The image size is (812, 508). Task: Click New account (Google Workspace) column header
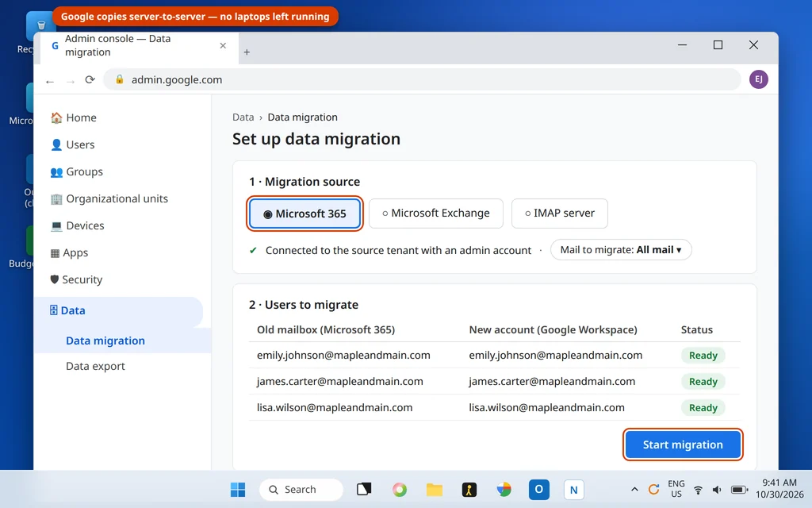553,329
